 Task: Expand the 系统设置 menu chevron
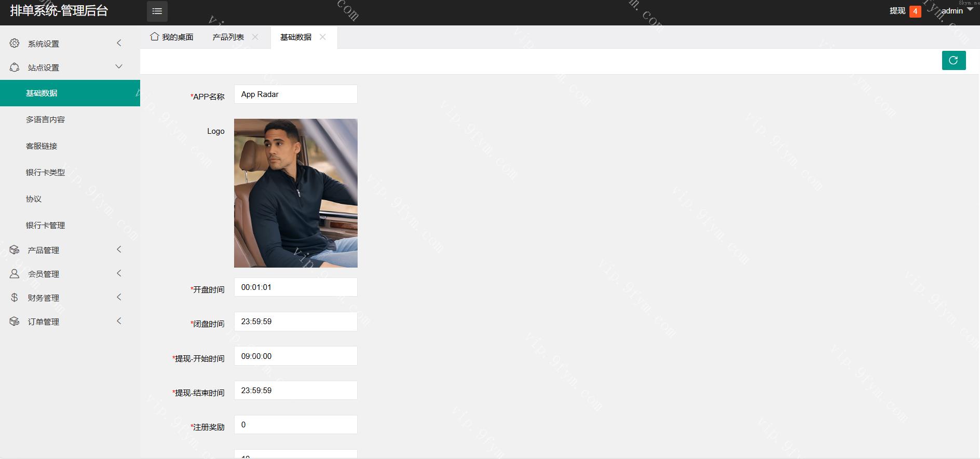(119, 43)
